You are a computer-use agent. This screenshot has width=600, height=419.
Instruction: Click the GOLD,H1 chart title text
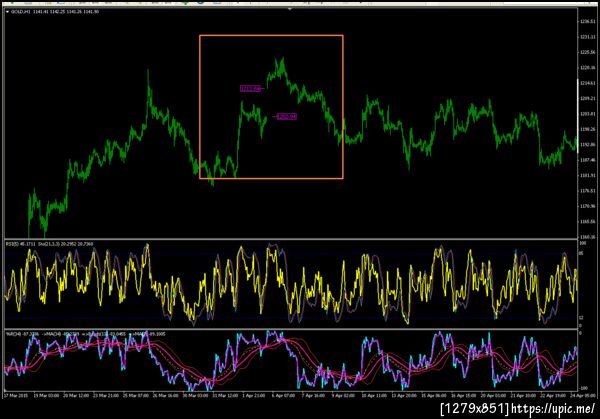point(21,12)
